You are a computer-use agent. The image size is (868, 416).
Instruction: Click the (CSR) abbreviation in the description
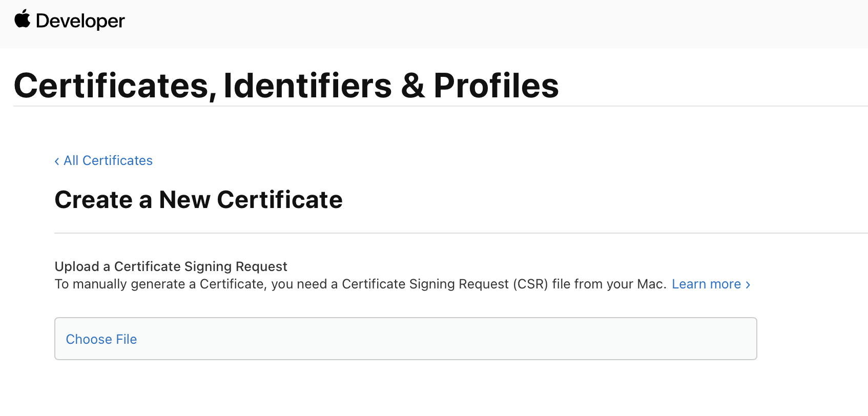click(x=530, y=284)
